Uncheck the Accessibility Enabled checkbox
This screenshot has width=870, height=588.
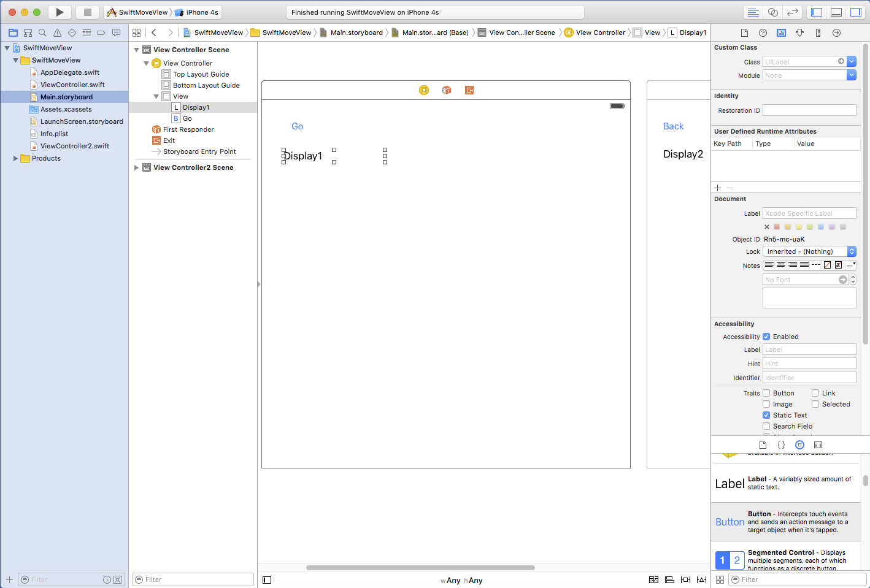click(x=766, y=337)
